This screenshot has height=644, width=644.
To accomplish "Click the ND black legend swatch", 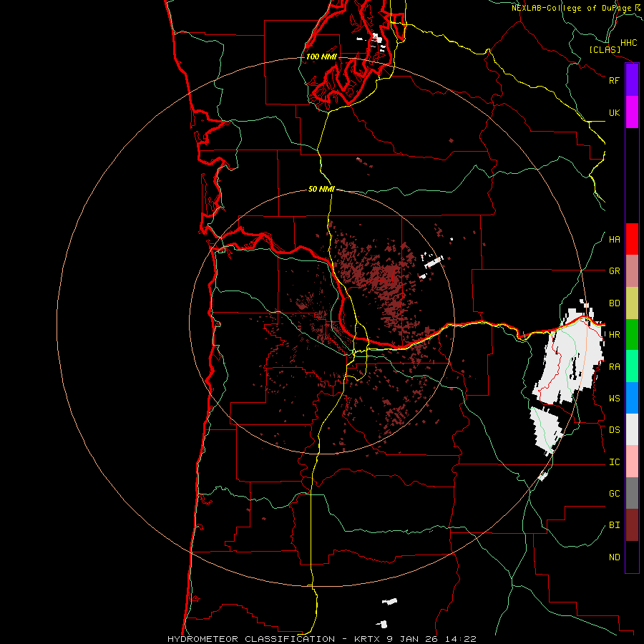I will [x=632, y=557].
